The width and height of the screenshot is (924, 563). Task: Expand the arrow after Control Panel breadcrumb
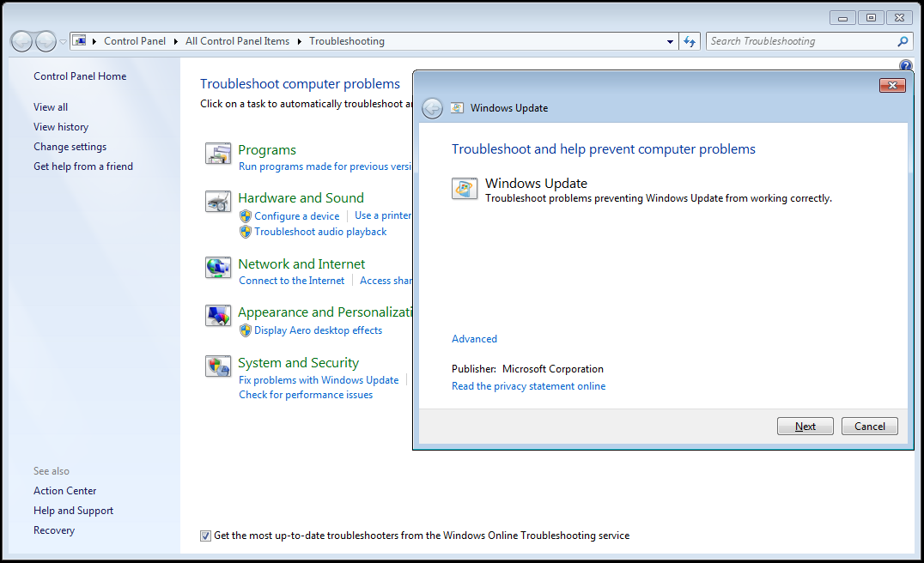tap(175, 41)
